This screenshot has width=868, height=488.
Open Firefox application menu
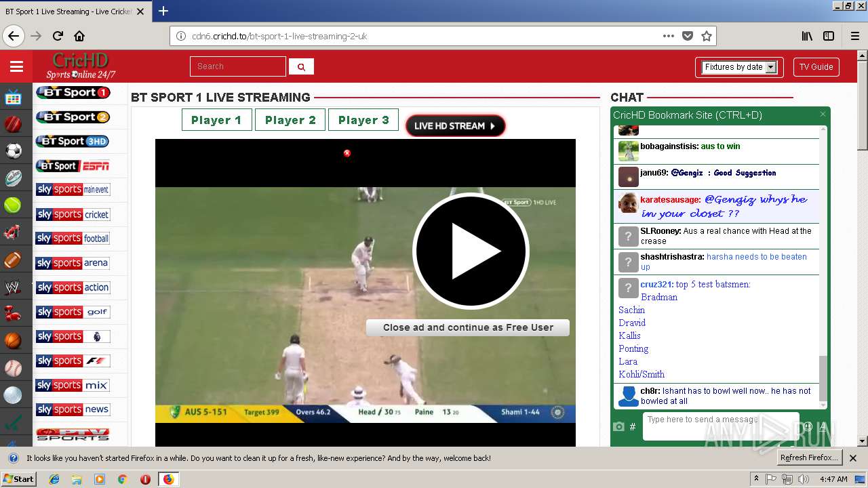[x=855, y=36]
